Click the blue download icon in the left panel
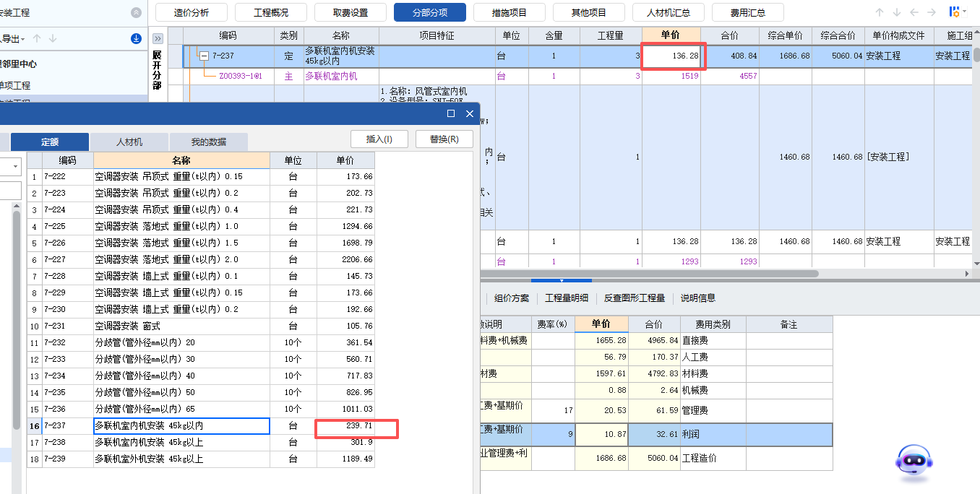Screen dimensions: 980x494 point(136,38)
